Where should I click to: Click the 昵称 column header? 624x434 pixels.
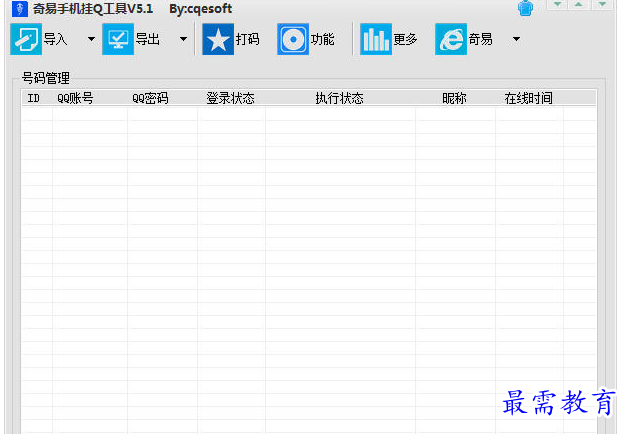(x=455, y=98)
